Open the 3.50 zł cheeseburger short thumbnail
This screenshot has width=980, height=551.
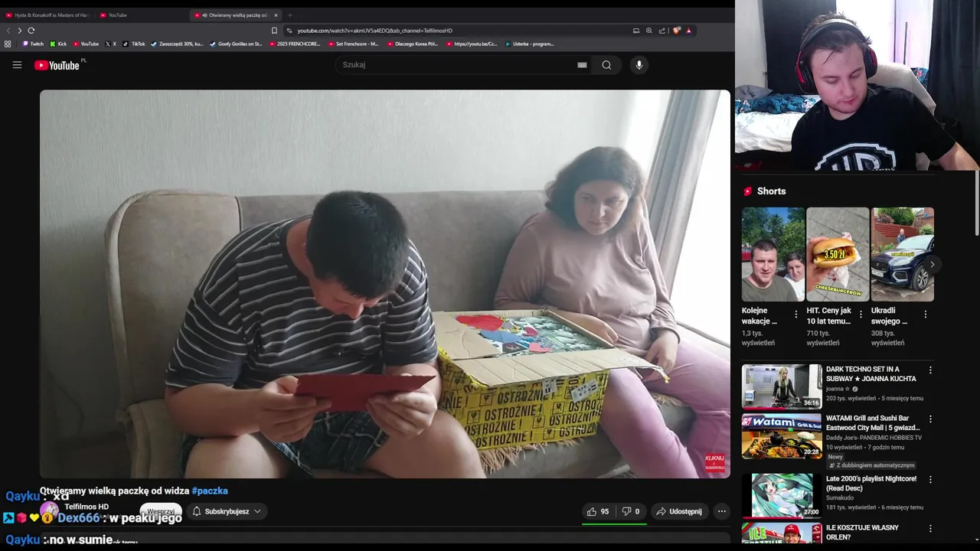coord(838,254)
